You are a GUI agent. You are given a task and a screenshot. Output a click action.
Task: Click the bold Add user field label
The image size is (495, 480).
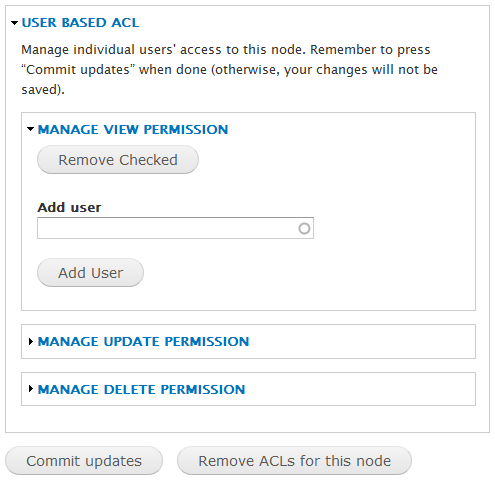pos(69,207)
